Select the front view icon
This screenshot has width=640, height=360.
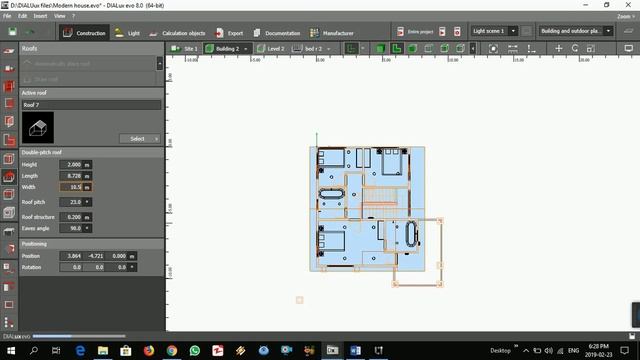(412, 49)
